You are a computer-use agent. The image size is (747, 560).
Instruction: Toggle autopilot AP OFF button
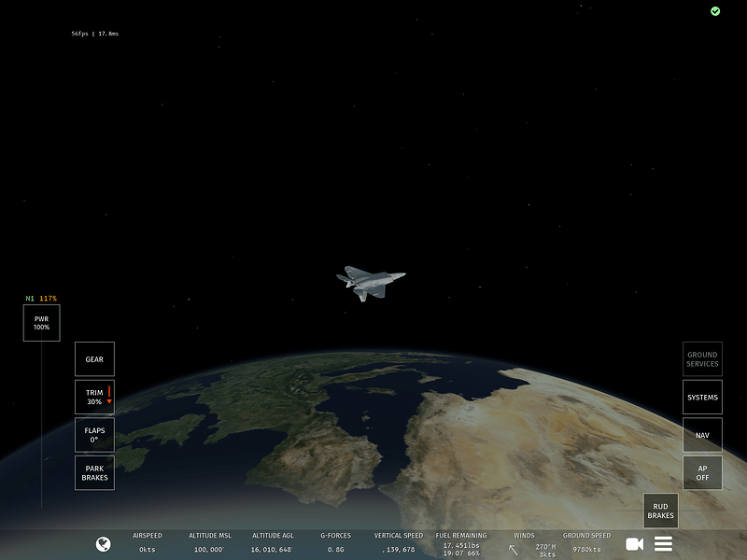coord(702,473)
